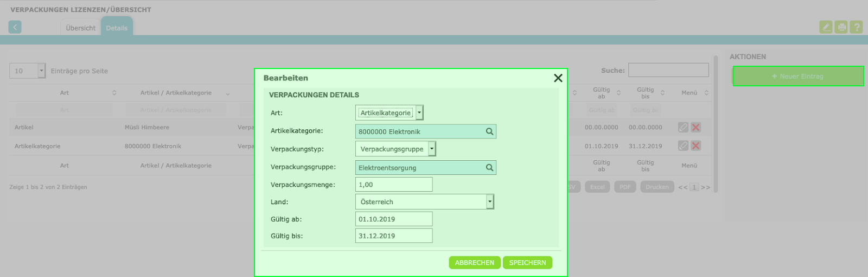The width and height of the screenshot is (868, 277).
Task: Open entries per page dropdown
Action: tap(27, 71)
